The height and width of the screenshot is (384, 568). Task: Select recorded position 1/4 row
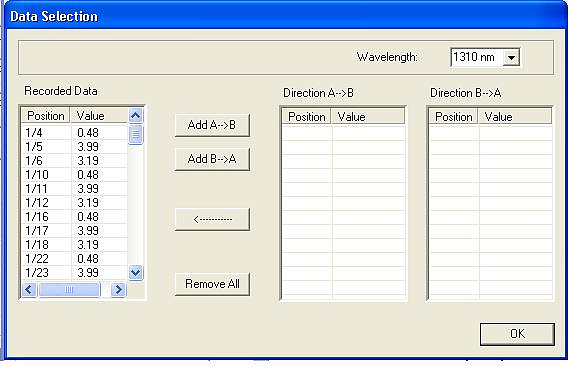click(x=75, y=133)
